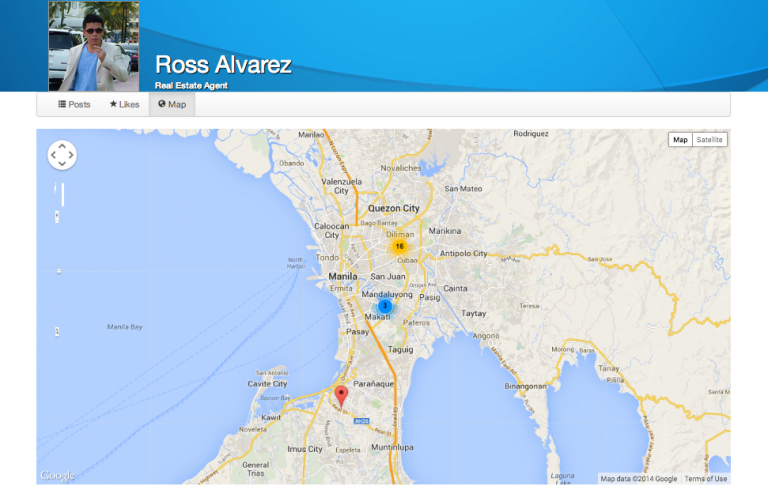The image size is (768, 490).
Task: Click the Pateros map label
Action: tap(417, 323)
